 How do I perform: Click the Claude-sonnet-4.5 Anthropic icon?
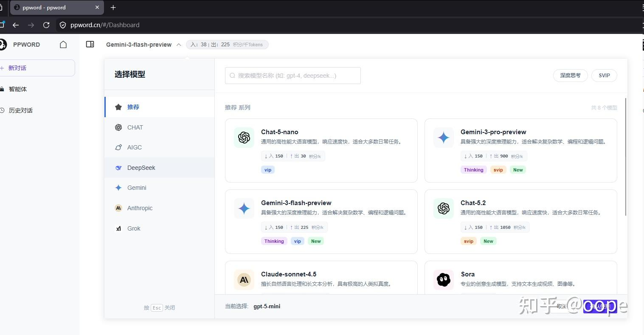[244, 280]
